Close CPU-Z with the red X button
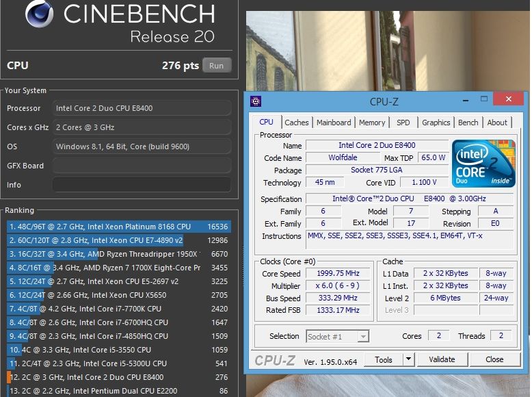This screenshot has width=532, height=397. [x=508, y=99]
